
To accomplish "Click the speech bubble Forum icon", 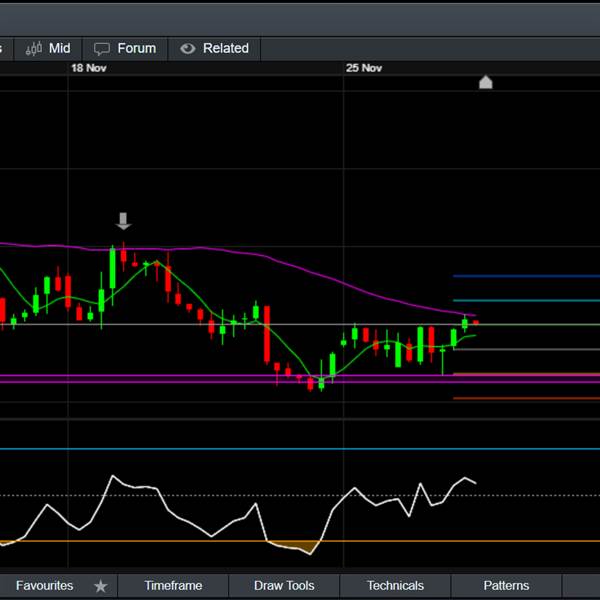I will tap(102, 49).
